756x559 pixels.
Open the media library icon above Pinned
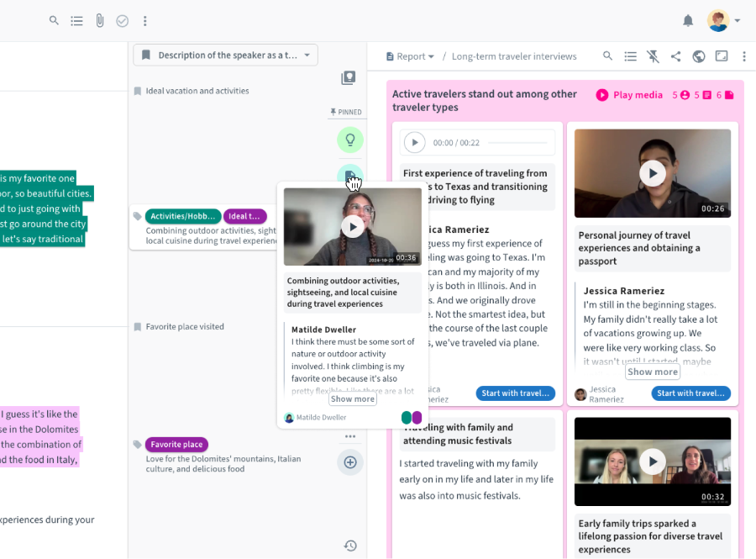pyautogui.click(x=349, y=78)
